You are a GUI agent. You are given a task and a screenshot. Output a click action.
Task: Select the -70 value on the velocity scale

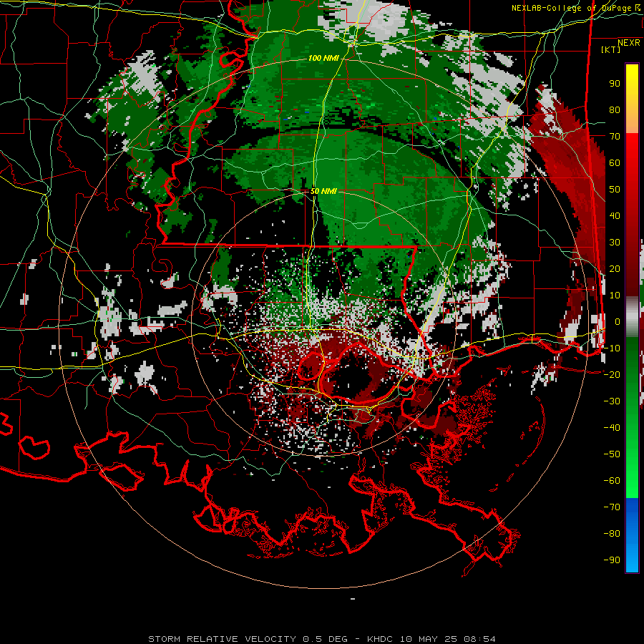(x=612, y=507)
